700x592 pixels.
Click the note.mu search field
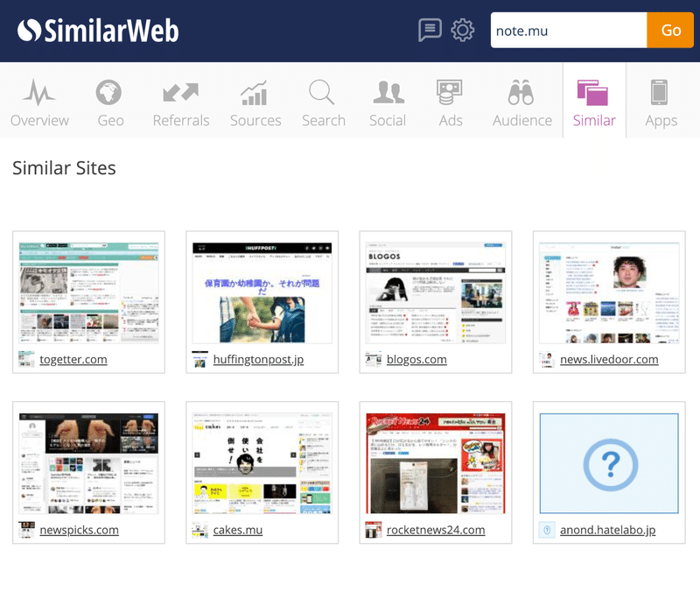click(x=568, y=30)
